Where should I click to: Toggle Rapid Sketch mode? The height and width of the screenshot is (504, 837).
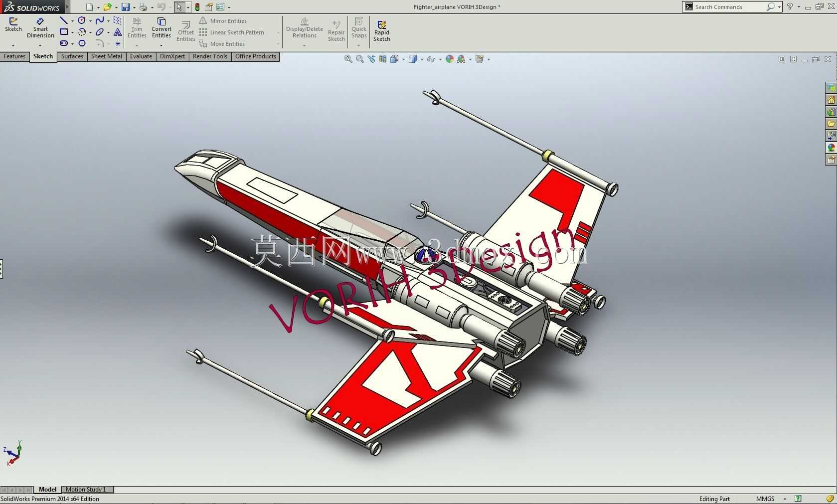click(x=382, y=31)
